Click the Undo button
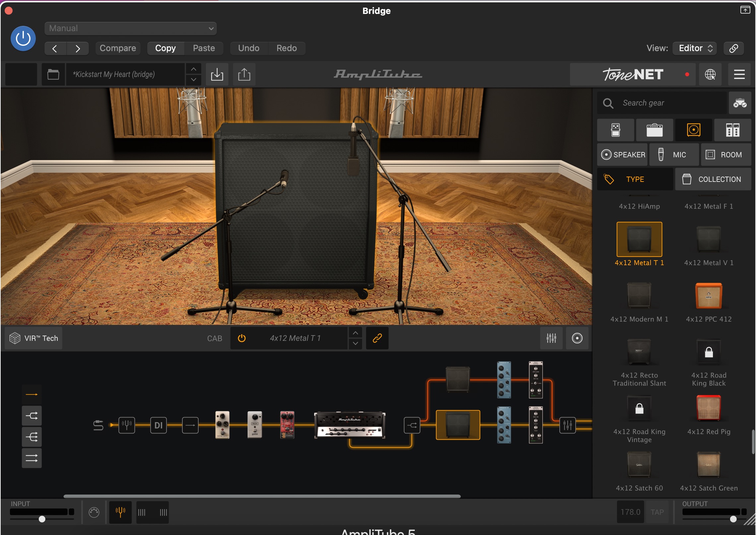This screenshot has height=535, width=756. pos(249,48)
